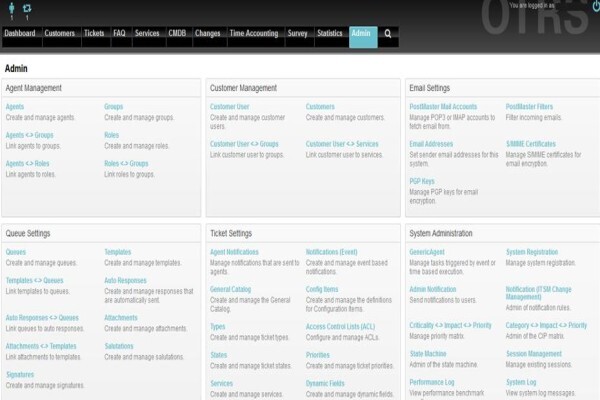Open the Customer User link

click(230, 107)
